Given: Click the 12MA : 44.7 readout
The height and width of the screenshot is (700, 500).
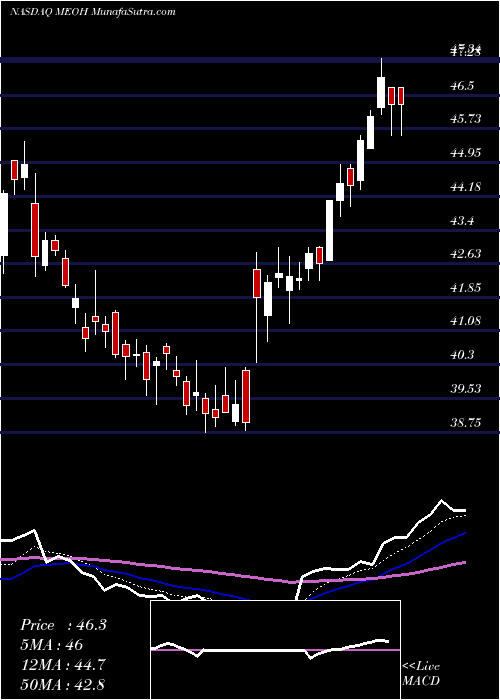Looking at the screenshot, I should pyautogui.click(x=62, y=665).
